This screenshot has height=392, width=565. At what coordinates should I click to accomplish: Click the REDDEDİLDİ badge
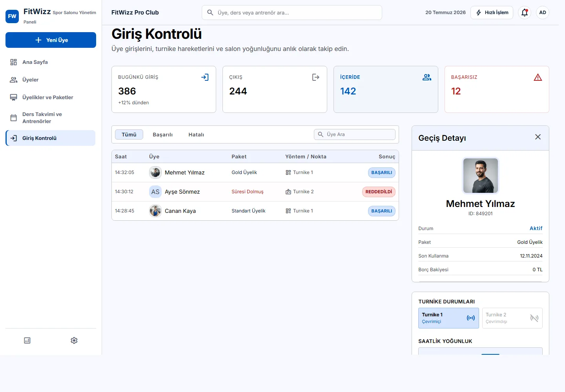(x=379, y=192)
